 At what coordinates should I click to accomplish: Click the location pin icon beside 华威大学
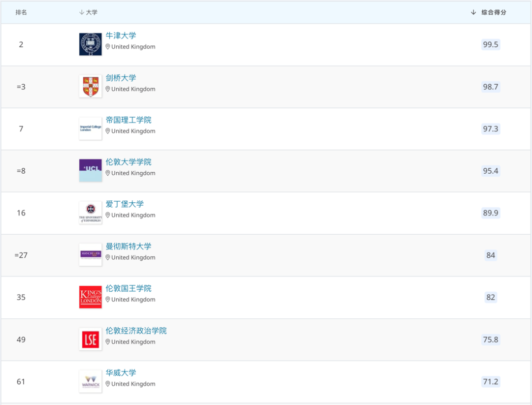(x=108, y=384)
